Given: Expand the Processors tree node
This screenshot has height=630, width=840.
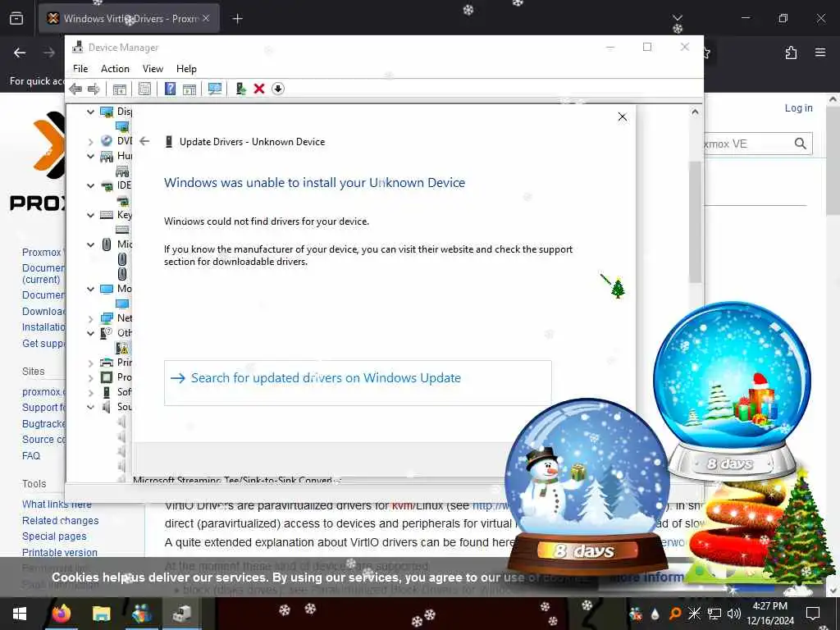Looking at the screenshot, I should [90, 377].
